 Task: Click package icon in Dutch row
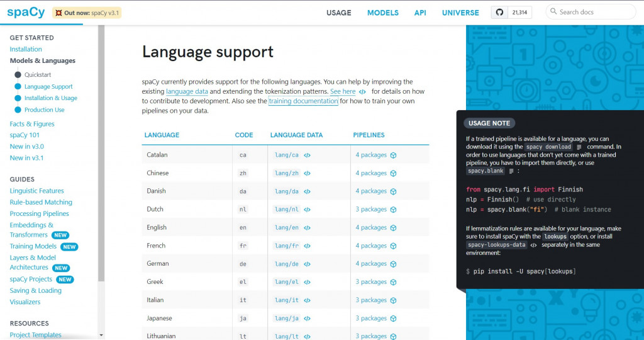[x=394, y=210]
